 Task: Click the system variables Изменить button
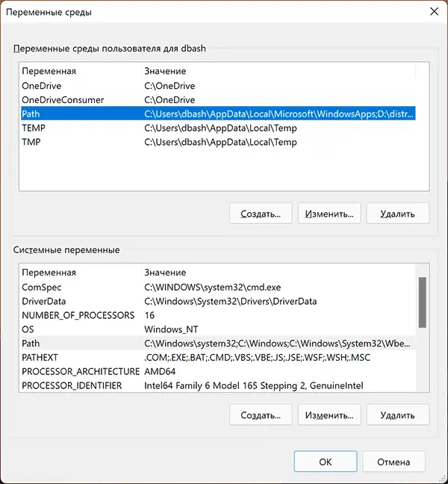329,414
